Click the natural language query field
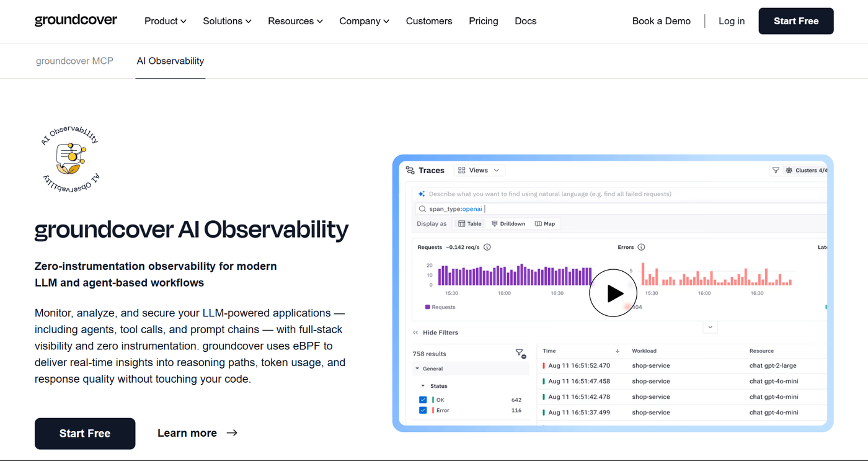 (x=620, y=194)
